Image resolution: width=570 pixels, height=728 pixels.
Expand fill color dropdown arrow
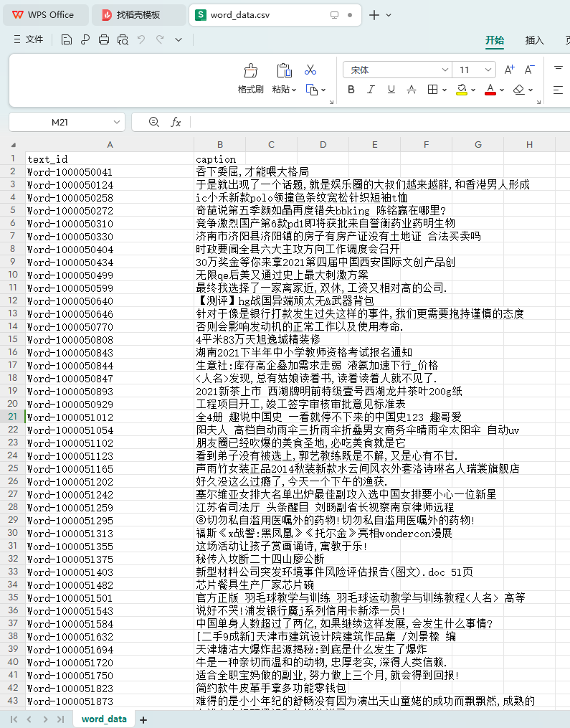point(473,90)
